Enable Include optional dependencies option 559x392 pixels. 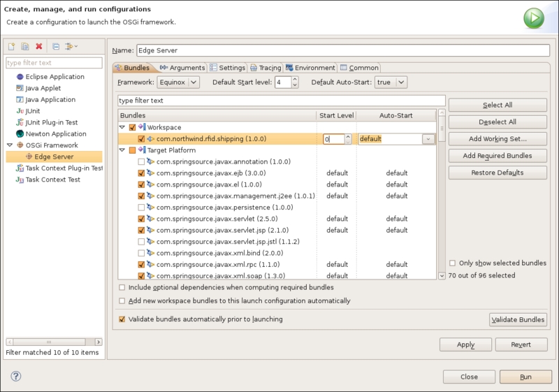(122, 287)
